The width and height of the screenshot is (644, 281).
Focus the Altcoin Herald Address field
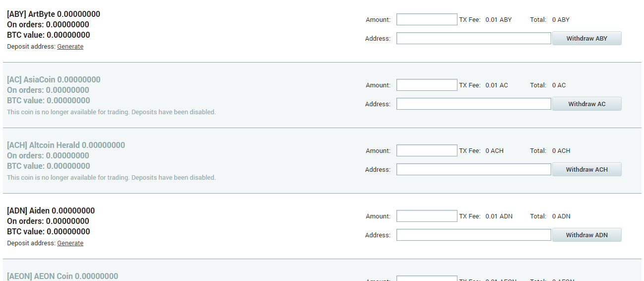tap(473, 169)
